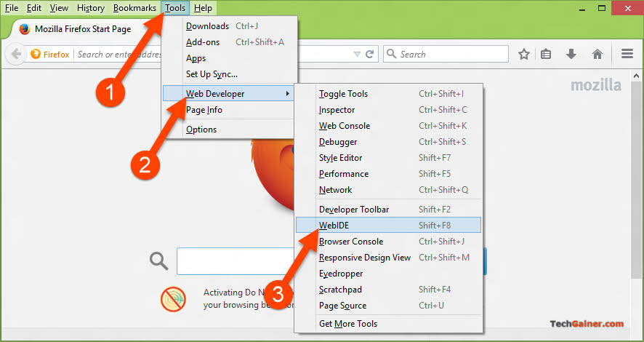Open Options from the Tools menu
This screenshot has width=644, height=342.
pyautogui.click(x=229, y=130)
